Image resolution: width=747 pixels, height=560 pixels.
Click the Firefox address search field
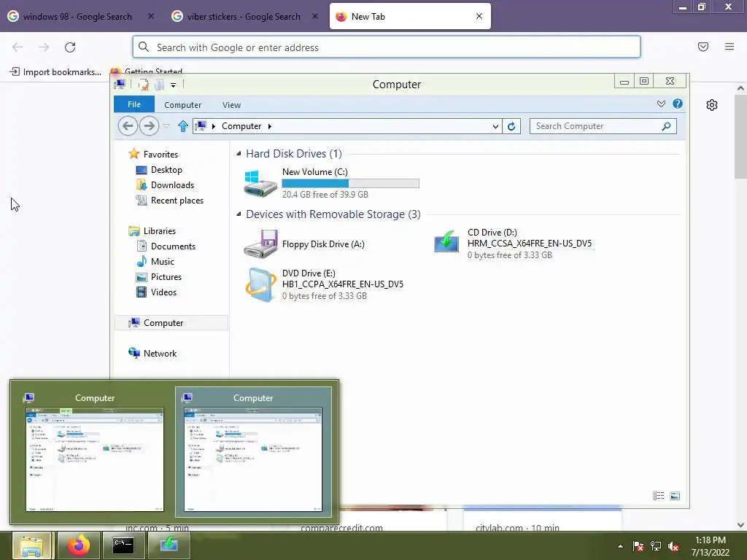point(387,47)
